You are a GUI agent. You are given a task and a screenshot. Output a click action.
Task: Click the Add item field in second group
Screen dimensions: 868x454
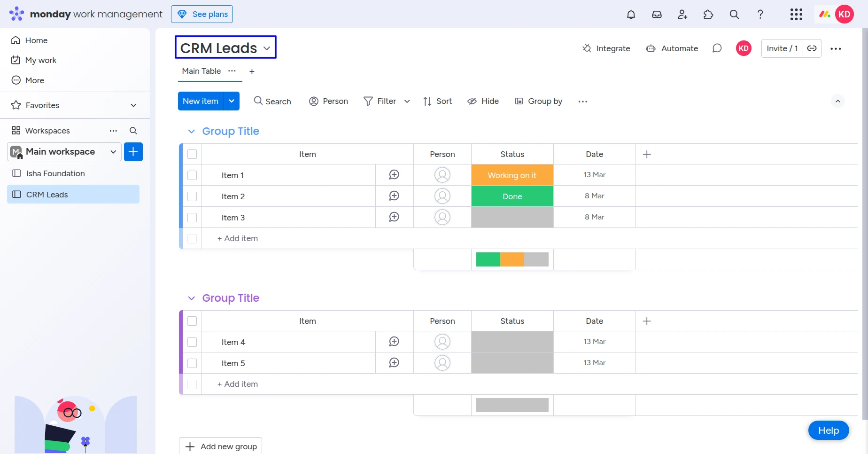[238, 384]
